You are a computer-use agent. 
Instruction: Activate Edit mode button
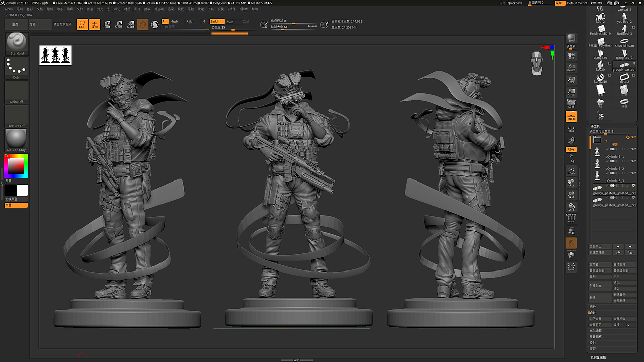pyautogui.click(x=82, y=24)
